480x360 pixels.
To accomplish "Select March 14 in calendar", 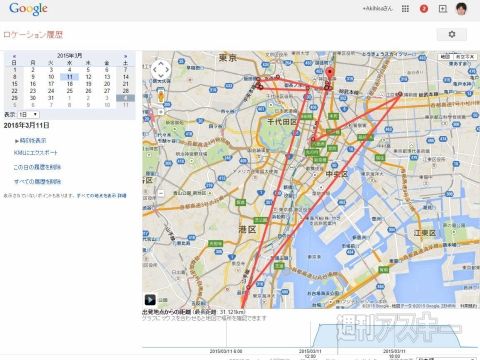I will point(126,77).
